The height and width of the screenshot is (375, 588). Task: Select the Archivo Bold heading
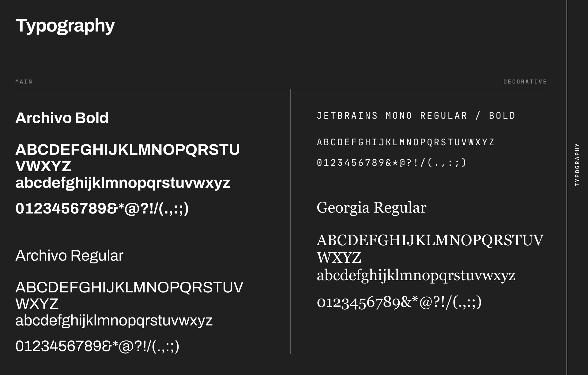pos(62,118)
